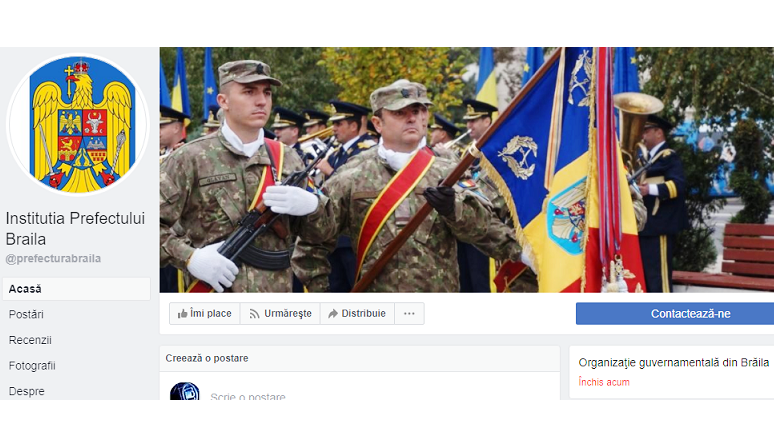Open the military parade cover photo
The width and height of the screenshot is (774, 440).
pos(466,169)
